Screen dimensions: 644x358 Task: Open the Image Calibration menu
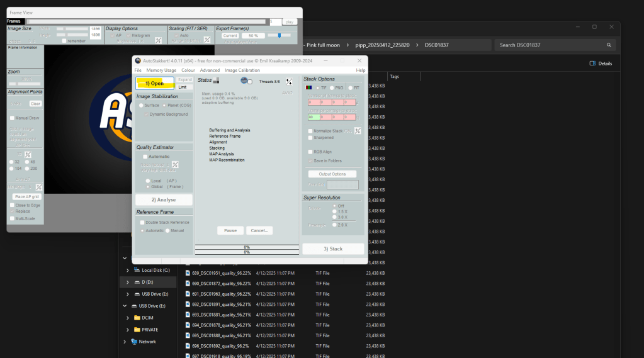242,70
